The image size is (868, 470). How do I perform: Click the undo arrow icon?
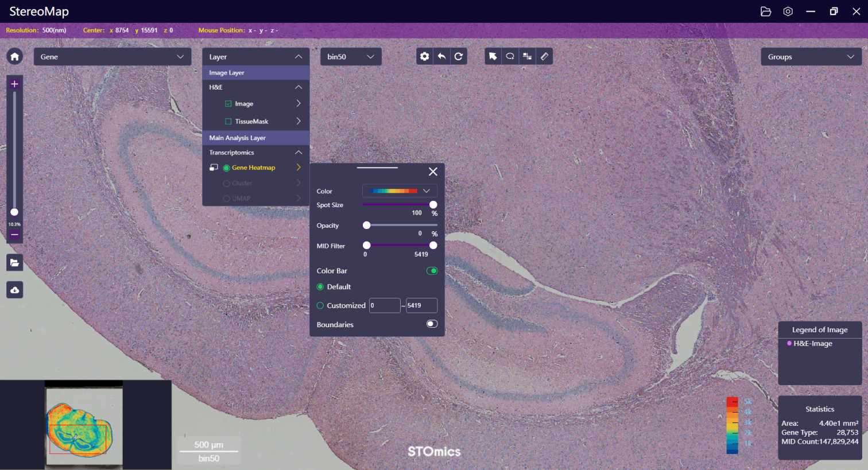point(441,56)
